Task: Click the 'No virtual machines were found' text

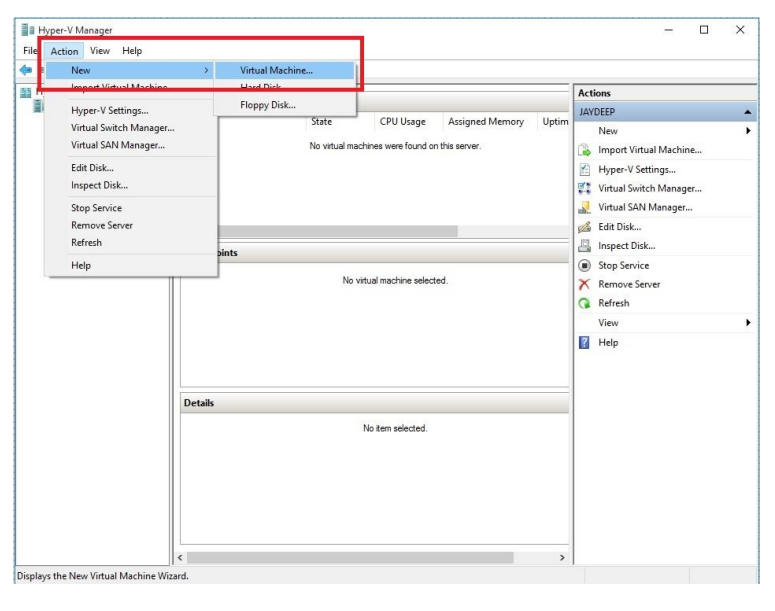Action: [x=395, y=146]
